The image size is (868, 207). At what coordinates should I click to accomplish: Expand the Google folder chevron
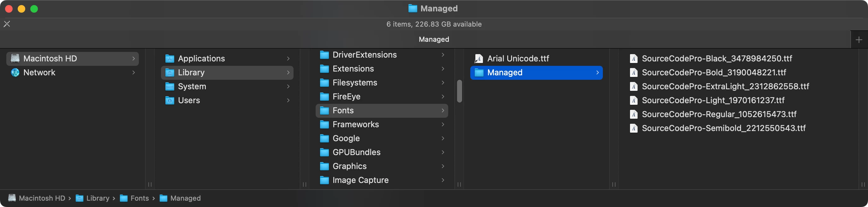coord(443,138)
